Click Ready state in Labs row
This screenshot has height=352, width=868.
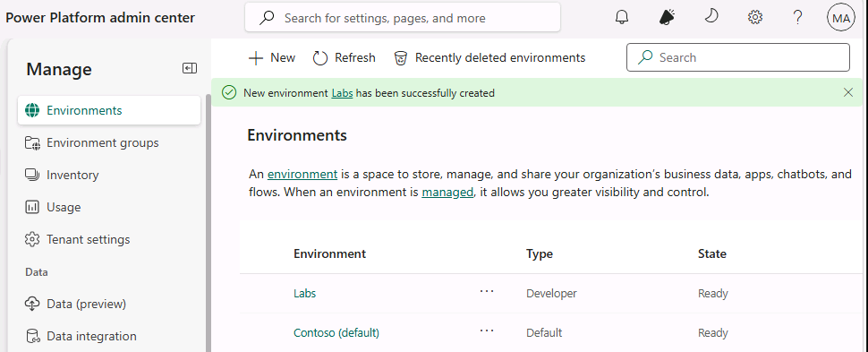tap(713, 293)
